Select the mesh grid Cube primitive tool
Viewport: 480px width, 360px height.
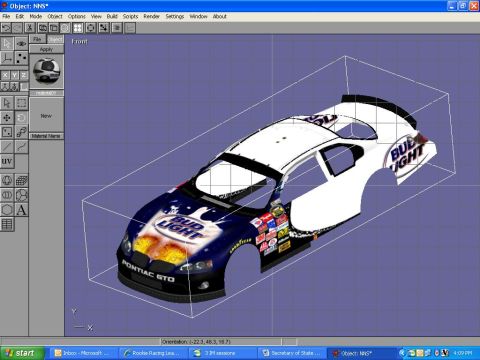tap(21, 181)
